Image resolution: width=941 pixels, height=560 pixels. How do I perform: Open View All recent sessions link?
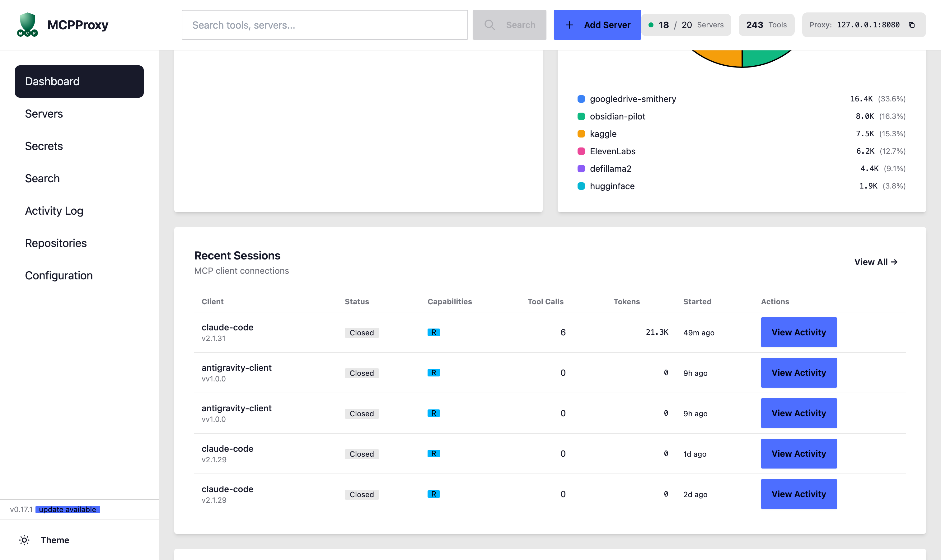click(x=876, y=262)
